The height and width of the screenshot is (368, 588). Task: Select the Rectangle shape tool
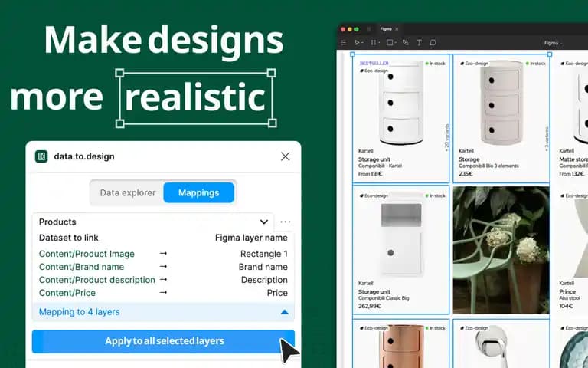click(x=390, y=43)
